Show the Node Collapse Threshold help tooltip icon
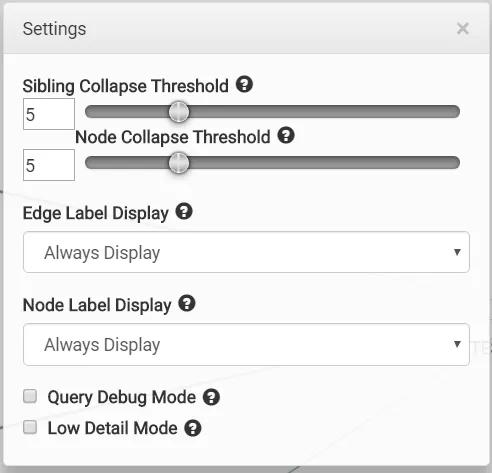 coord(286,135)
